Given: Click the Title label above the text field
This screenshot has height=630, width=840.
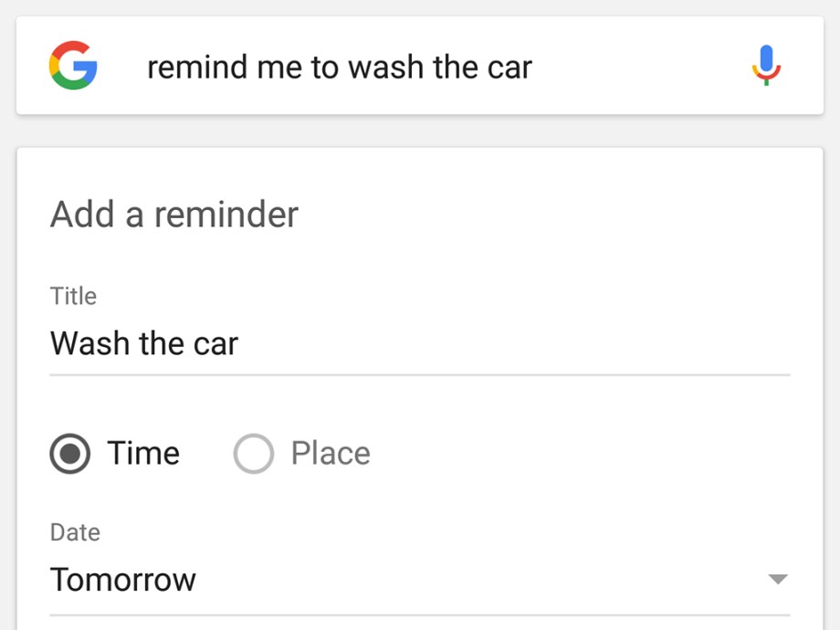Looking at the screenshot, I should (x=73, y=295).
